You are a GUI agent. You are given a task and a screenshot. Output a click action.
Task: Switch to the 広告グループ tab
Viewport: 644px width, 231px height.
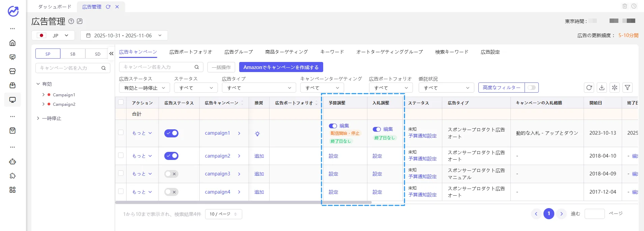[239, 52]
